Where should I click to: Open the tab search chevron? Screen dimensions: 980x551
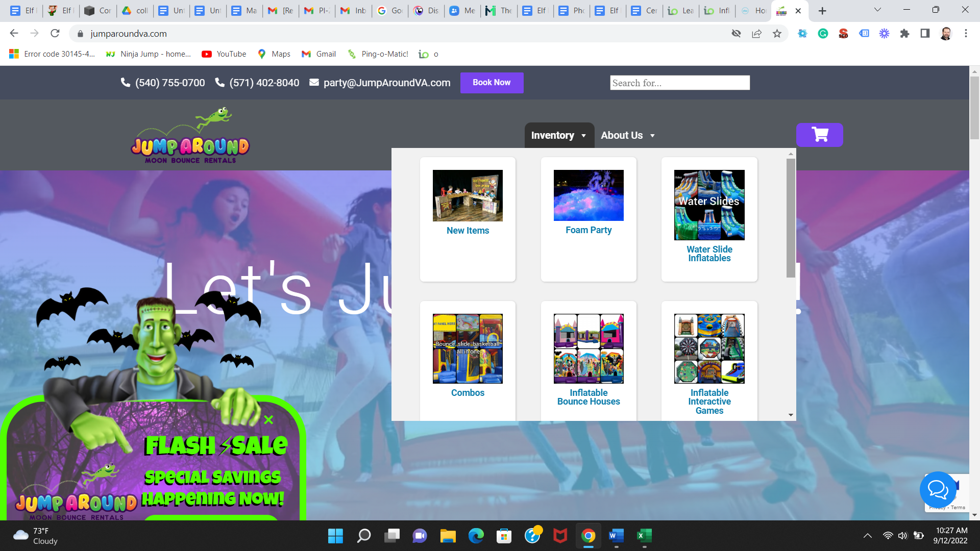point(877,10)
